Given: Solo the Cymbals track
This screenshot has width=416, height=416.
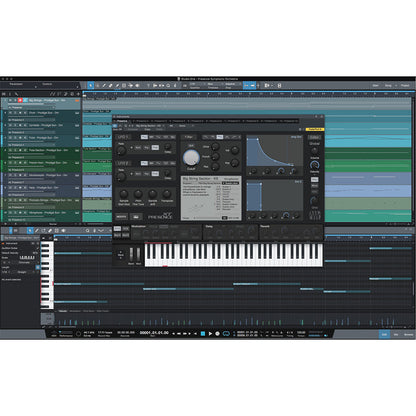Looking at the screenshot, I should 15,125.
